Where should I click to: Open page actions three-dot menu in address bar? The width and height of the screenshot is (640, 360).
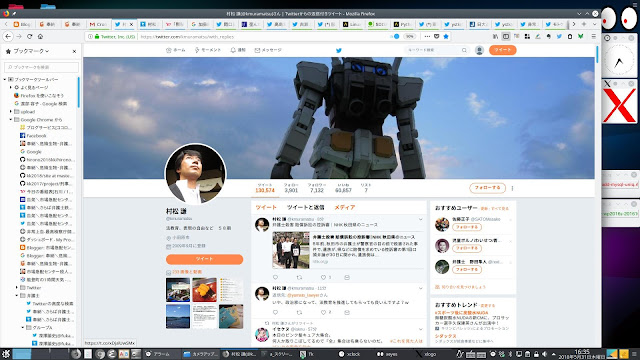point(427,36)
